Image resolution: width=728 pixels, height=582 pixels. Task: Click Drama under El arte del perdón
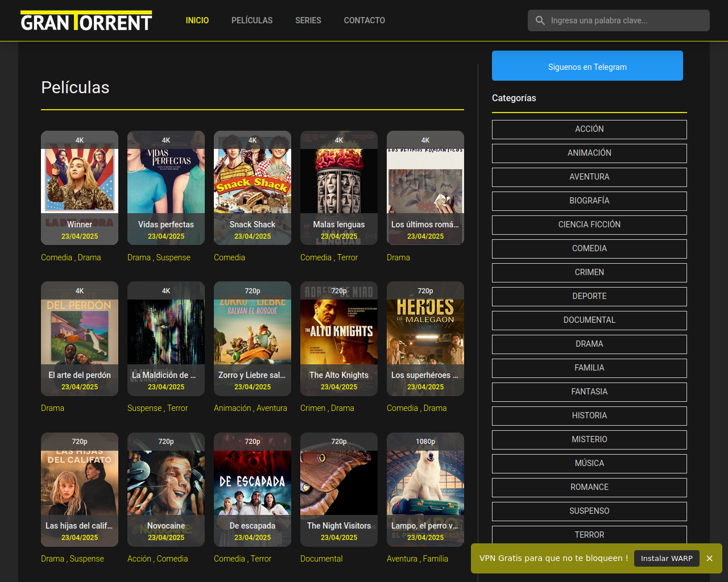pos(52,408)
